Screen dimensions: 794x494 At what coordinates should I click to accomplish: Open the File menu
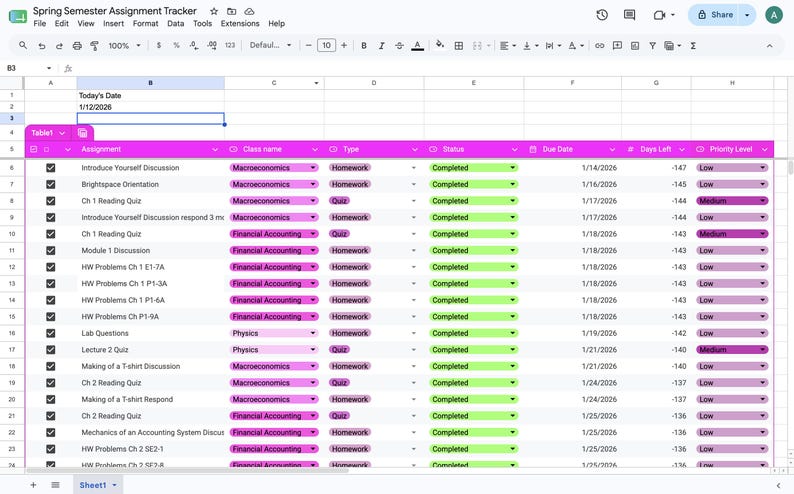[x=39, y=23]
